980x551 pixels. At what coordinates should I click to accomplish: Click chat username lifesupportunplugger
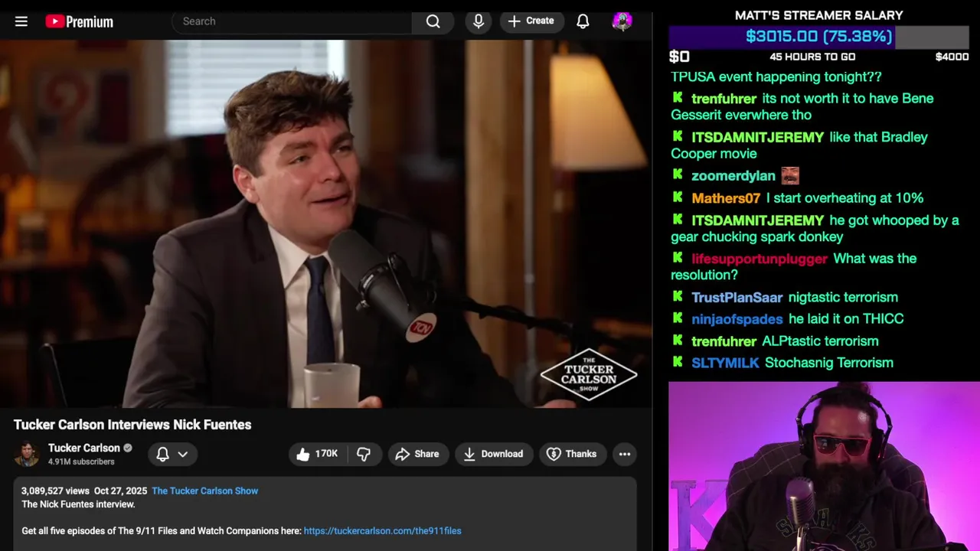click(759, 259)
